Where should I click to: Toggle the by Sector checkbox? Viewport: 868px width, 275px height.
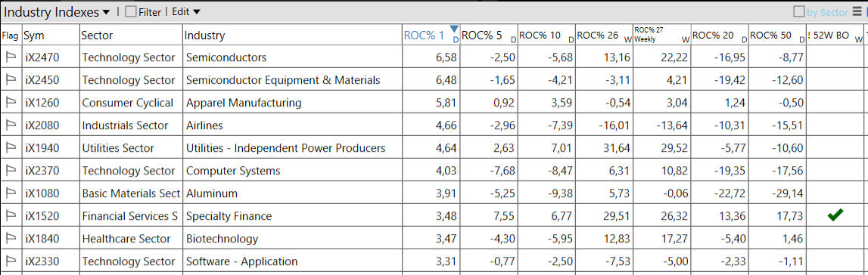[799, 11]
